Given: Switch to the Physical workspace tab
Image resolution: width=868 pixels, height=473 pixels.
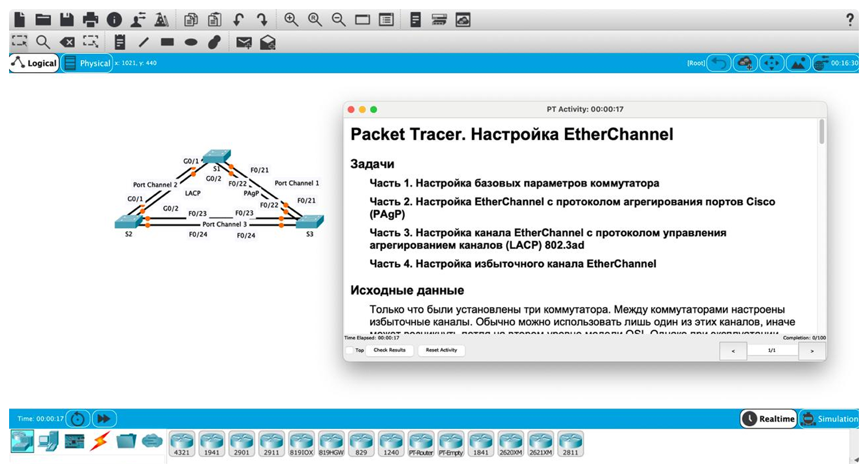Looking at the screenshot, I should click(87, 63).
